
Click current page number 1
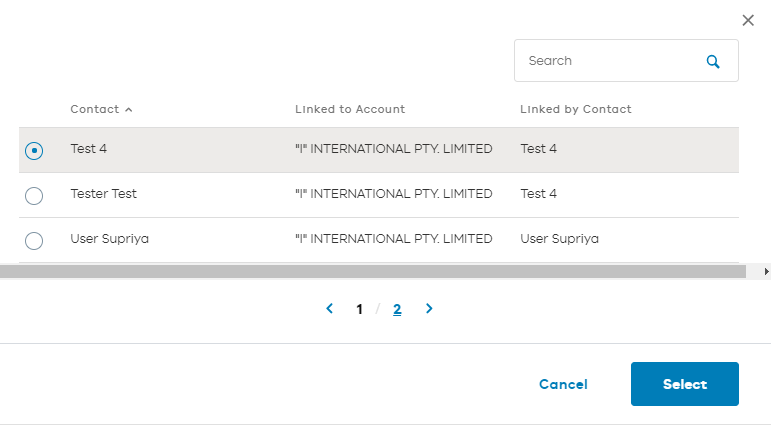[359, 309]
